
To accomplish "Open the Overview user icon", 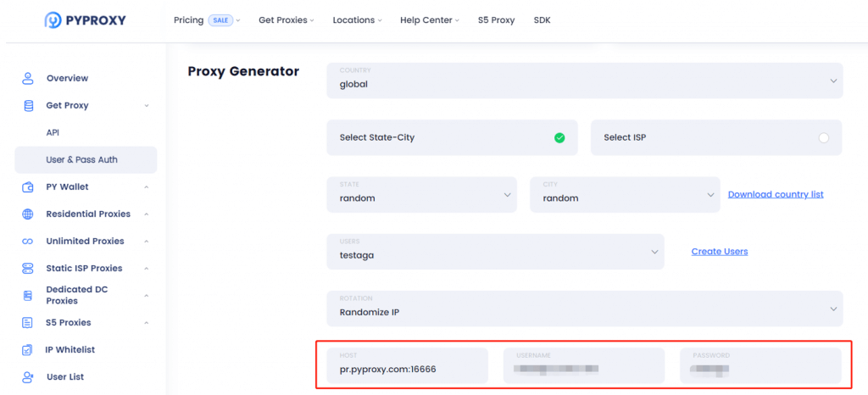I will tap(28, 78).
